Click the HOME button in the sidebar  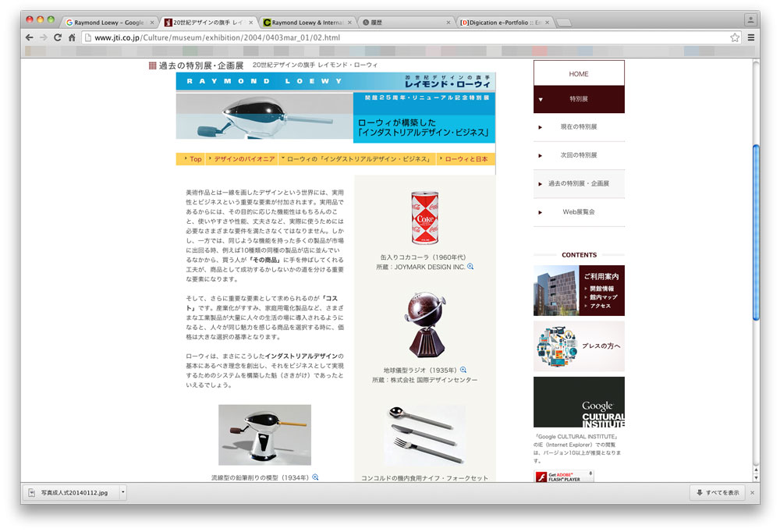pos(579,73)
